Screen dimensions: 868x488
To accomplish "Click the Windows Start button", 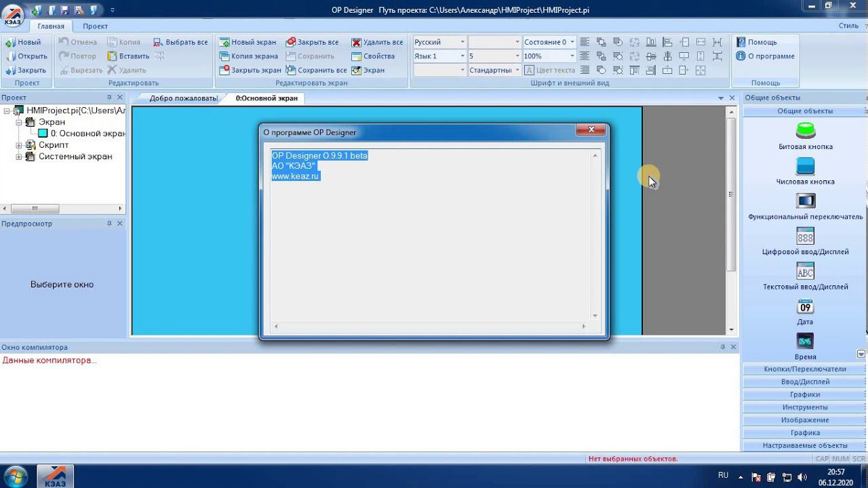I will pyautogui.click(x=15, y=476).
